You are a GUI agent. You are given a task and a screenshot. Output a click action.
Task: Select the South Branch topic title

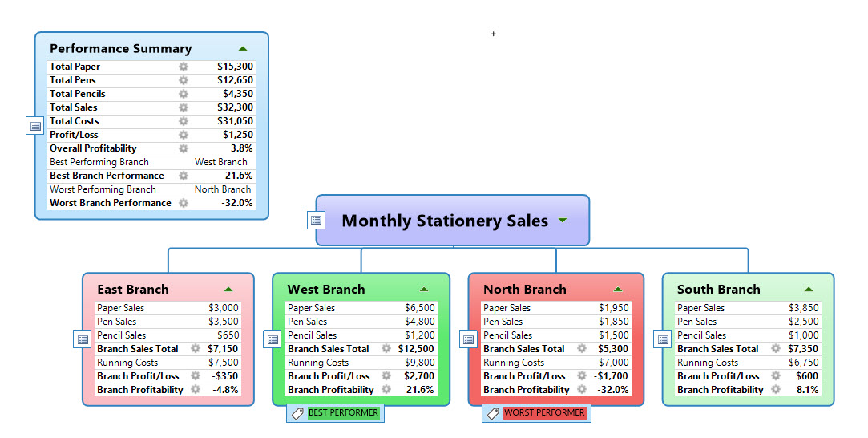tap(718, 290)
